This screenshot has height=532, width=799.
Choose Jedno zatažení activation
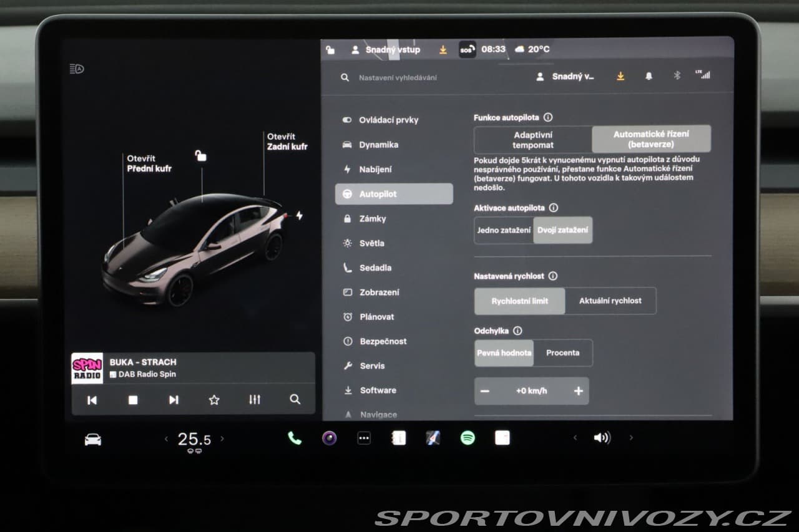(x=504, y=230)
